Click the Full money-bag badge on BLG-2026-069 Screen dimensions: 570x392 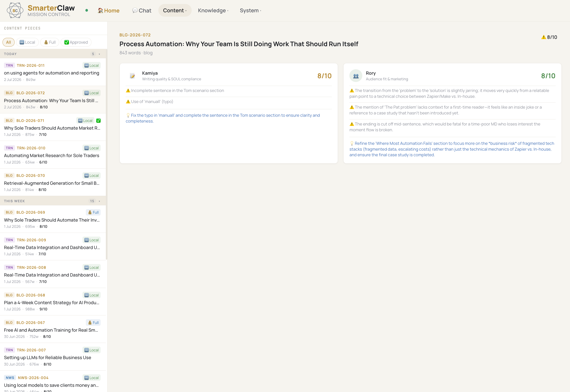(93, 212)
